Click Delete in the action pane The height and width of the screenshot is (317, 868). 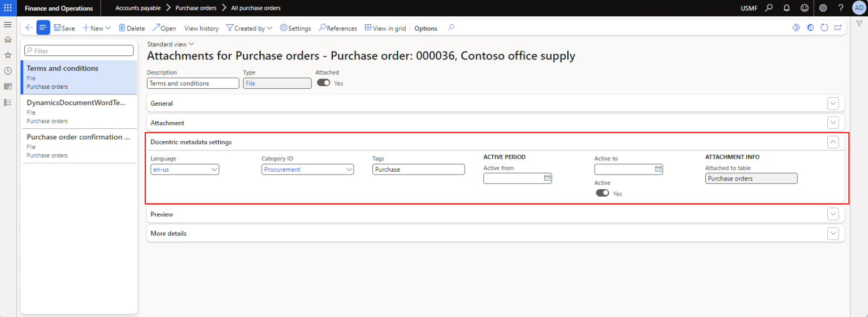pos(131,28)
